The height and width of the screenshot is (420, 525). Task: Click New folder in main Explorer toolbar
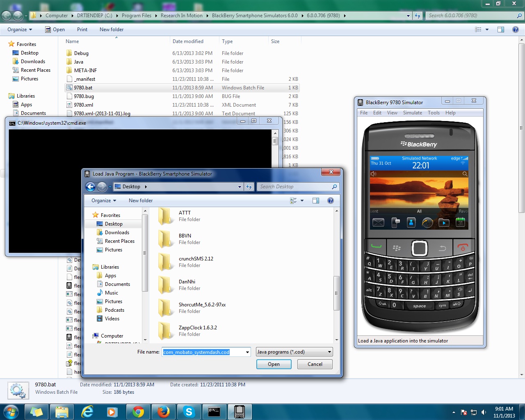(x=112, y=30)
